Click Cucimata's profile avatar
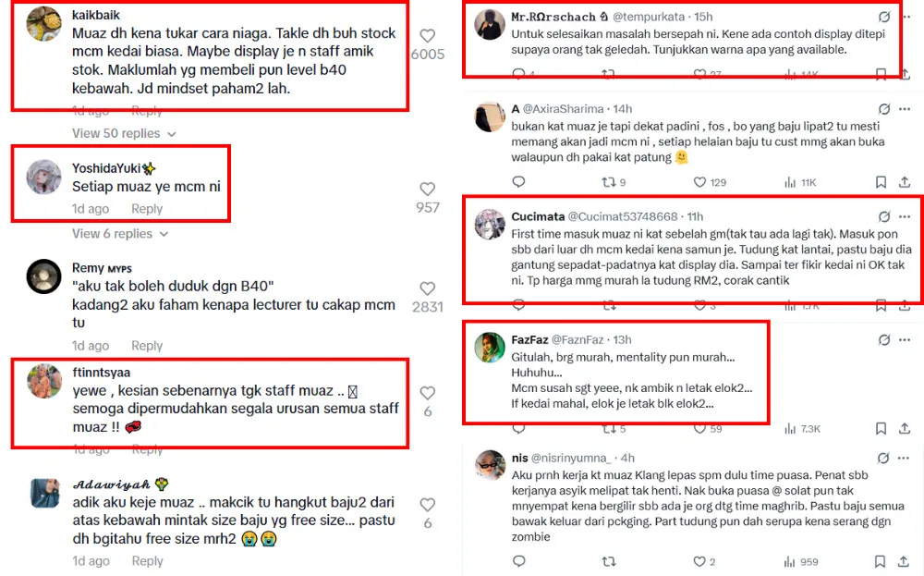 pos(489,225)
